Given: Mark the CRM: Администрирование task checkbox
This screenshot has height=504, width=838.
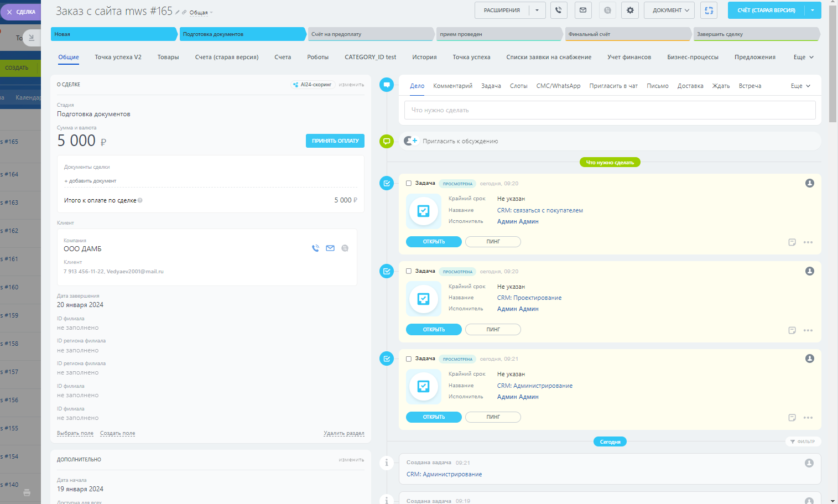Looking at the screenshot, I should click(409, 359).
